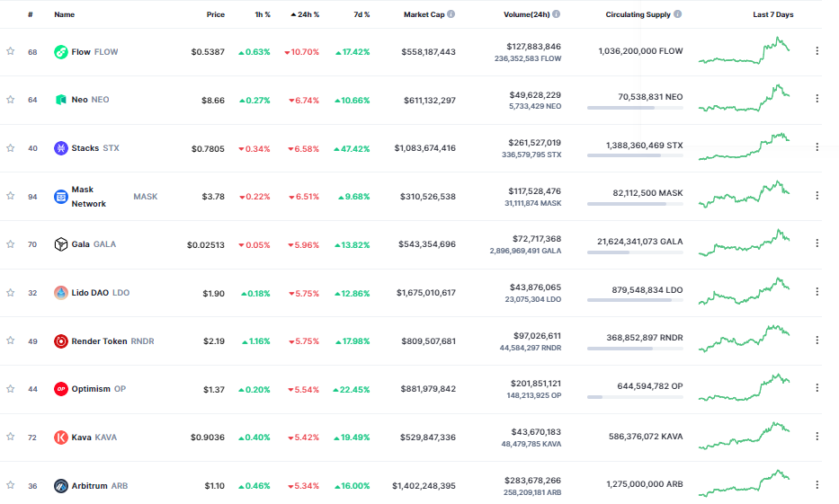Open the Arbitrum row actions menu
The width and height of the screenshot is (839, 504).
(817, 484)
